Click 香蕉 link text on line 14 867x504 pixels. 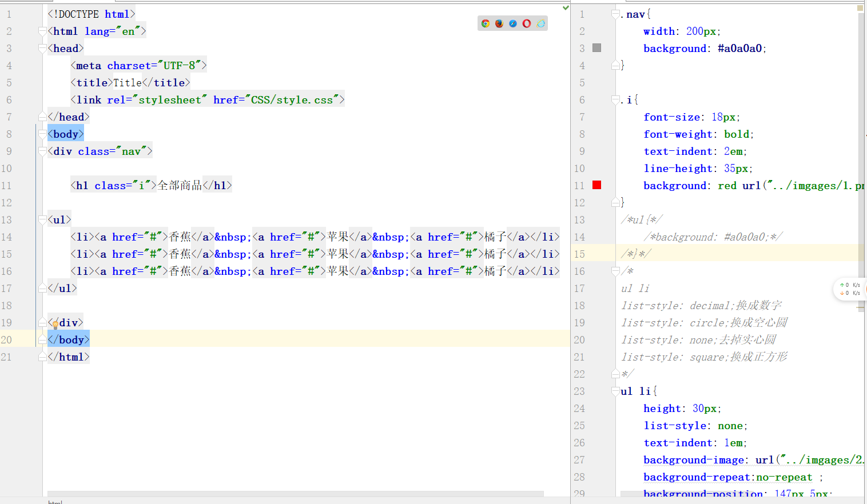click(180, 237)
